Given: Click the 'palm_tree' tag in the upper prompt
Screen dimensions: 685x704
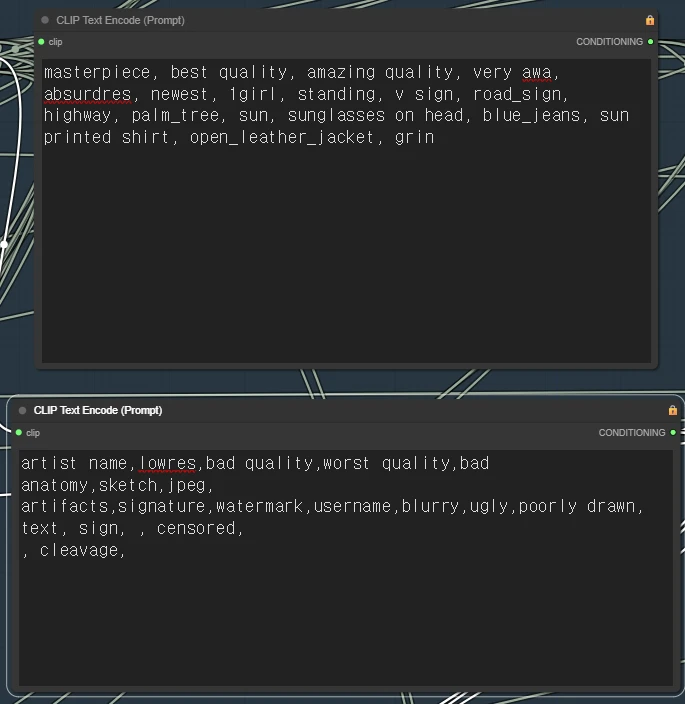Looking at the screenshot, I should coord(176,116).
